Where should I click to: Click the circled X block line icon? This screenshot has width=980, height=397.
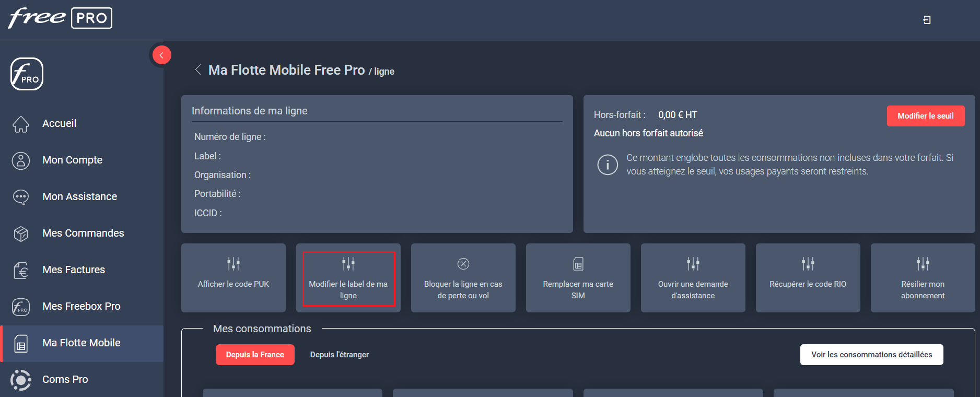coord(463,264)
